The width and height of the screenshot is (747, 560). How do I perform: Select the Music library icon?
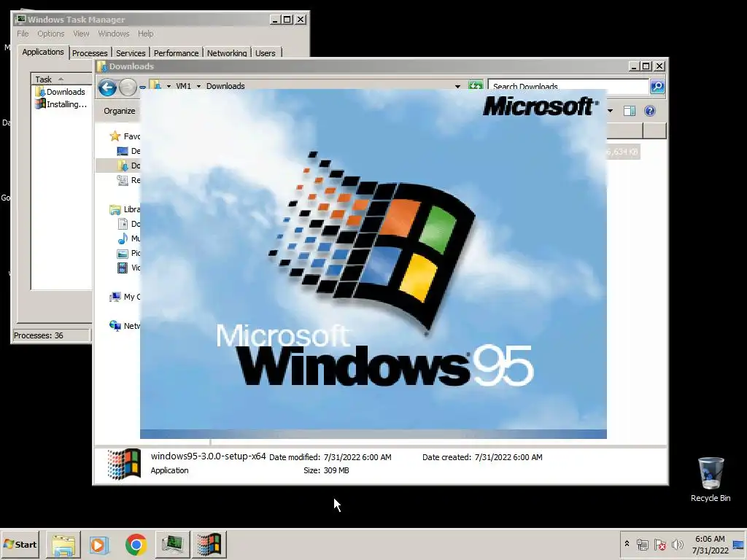pos(123,238)
